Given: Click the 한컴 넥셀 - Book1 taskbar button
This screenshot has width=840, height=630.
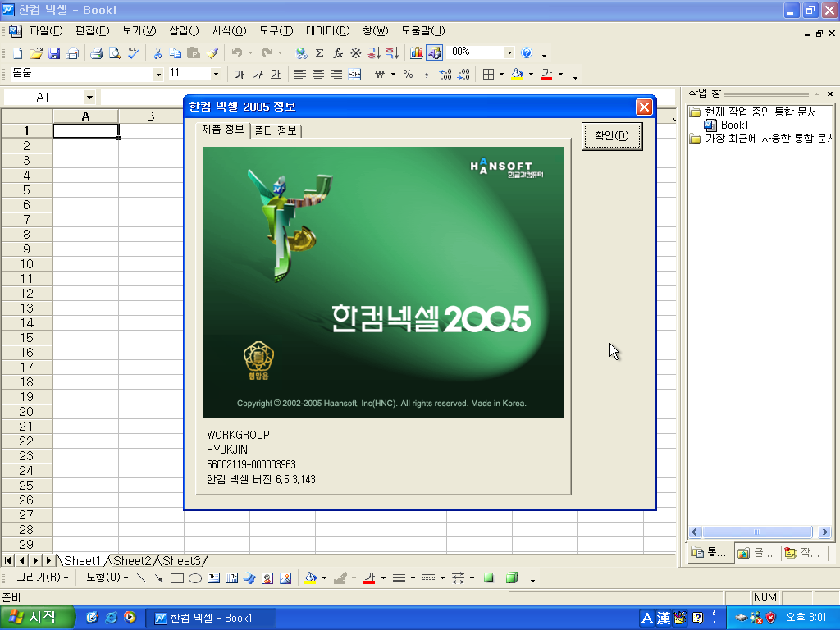Looking at the screenshot, I should [x=211, y=619].
